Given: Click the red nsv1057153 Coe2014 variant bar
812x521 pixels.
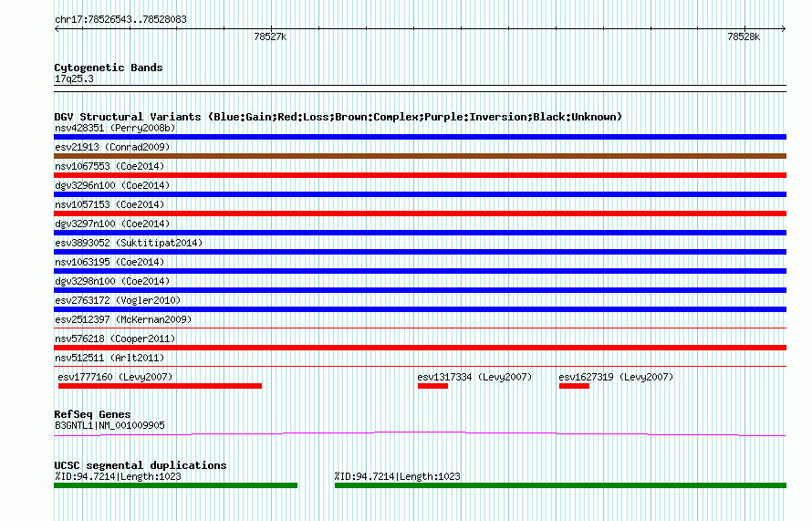Looking at the screenshot, I should click(x=420, y=214).
